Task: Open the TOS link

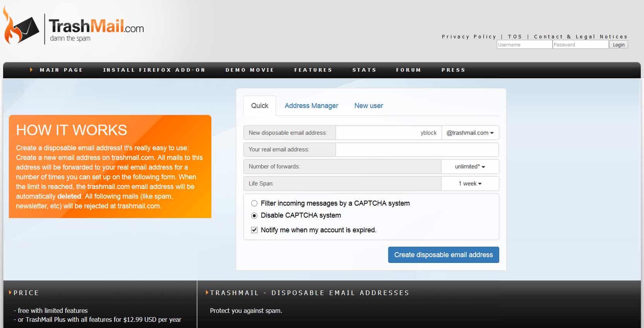Action: tap(515, 37)
